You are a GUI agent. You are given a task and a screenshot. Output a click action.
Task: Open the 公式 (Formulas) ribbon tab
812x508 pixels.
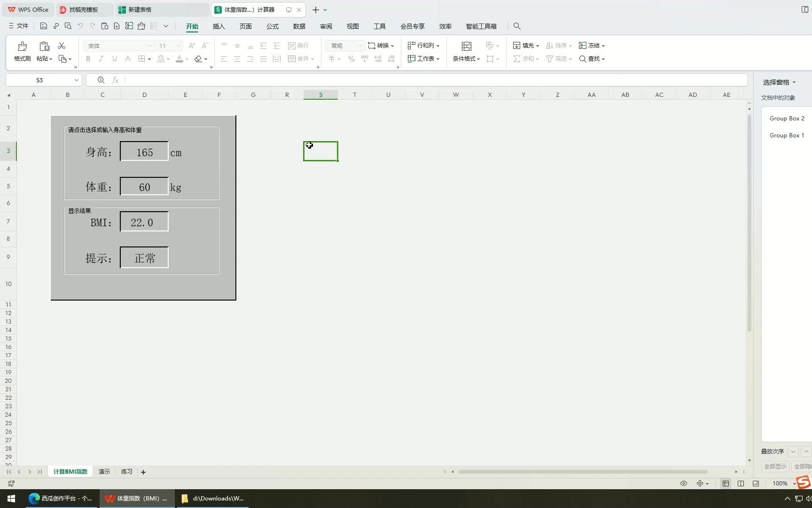click(x=273, y=26)
